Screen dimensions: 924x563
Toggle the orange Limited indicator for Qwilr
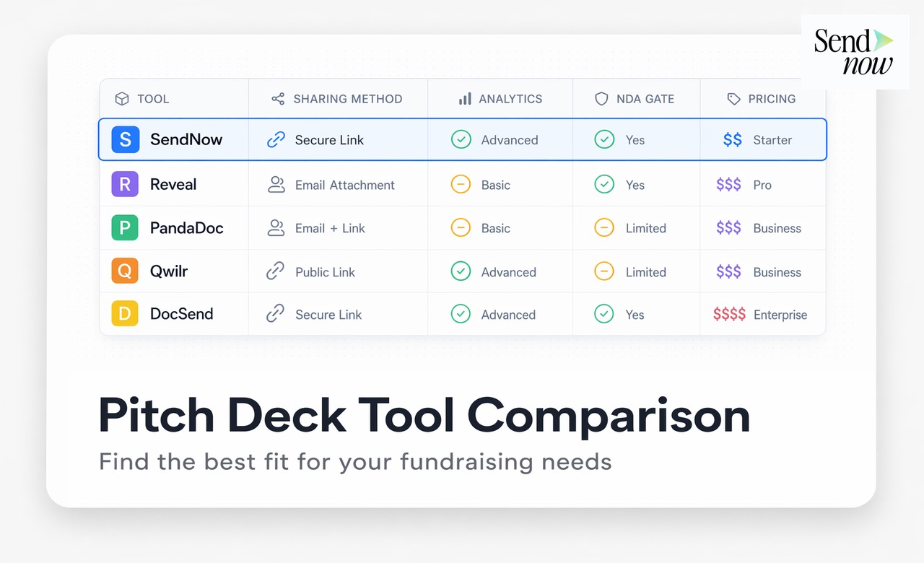pos(604,271)
